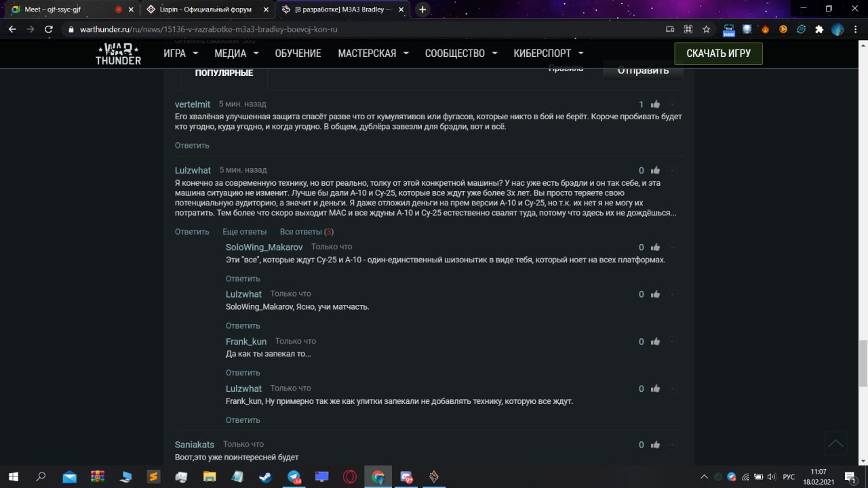Open Windows Start menu
Screen dimensions: 868x488
pos(13,477)
